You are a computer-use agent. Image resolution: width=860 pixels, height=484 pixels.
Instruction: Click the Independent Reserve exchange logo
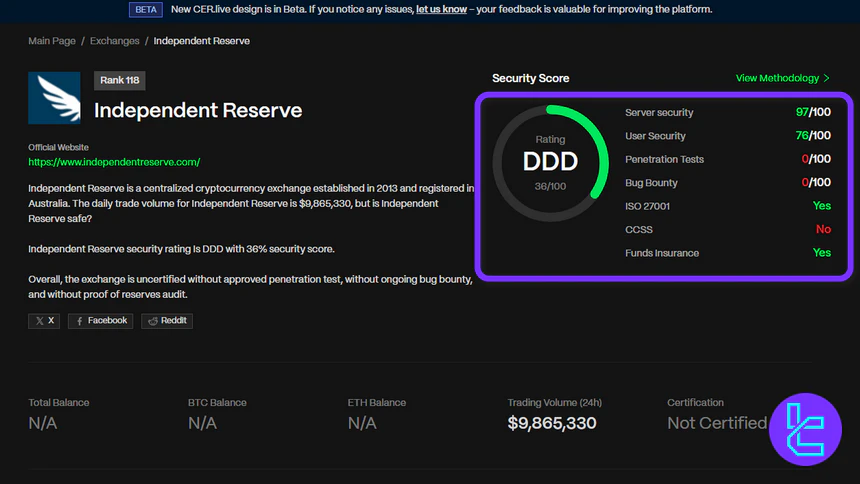(x=54, y=98)
